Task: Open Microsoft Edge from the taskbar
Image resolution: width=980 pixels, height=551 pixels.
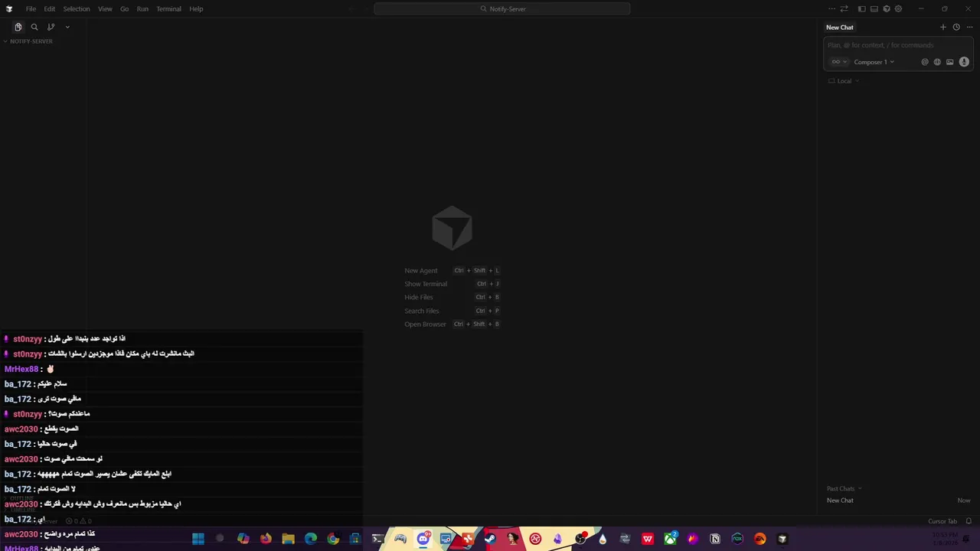Action: (311, 539)
